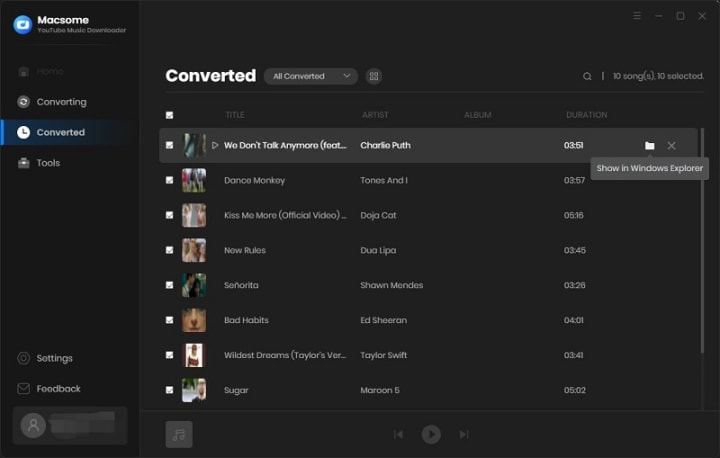Click the song list vertical scrollbar
The width and height of the screenshot is (720, 458).
702,241
